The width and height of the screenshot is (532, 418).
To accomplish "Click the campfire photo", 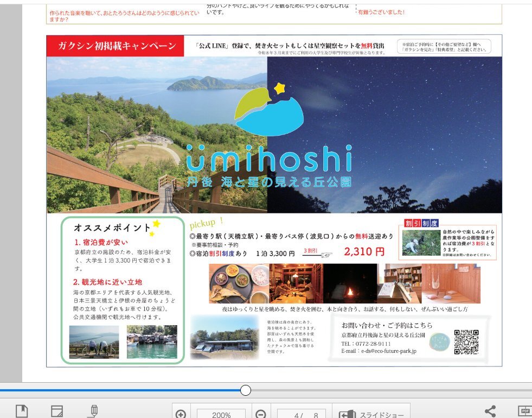I will coord(350,283).
